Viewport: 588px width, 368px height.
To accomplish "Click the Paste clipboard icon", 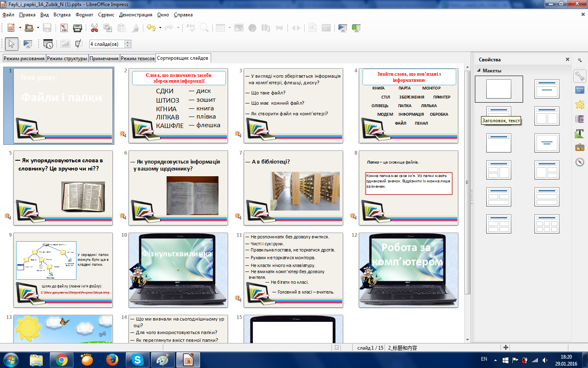I will pos(121,28).
